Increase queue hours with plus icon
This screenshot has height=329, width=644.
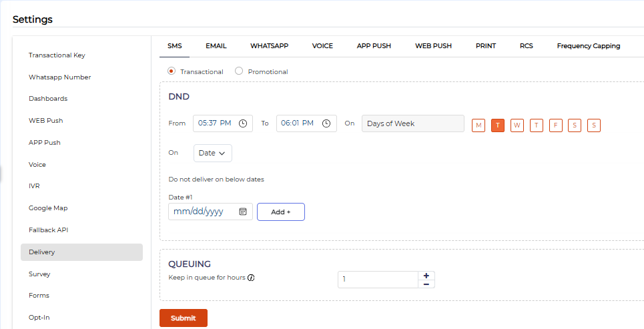pos(426,275)
